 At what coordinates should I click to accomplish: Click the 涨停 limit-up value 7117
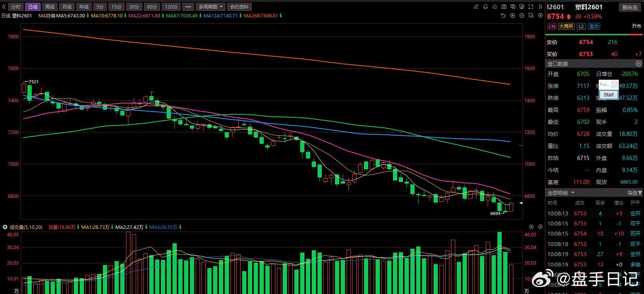(583, 86)
